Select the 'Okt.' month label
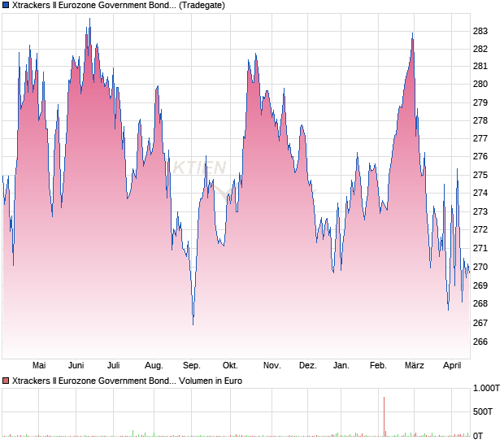 [230, 366]
